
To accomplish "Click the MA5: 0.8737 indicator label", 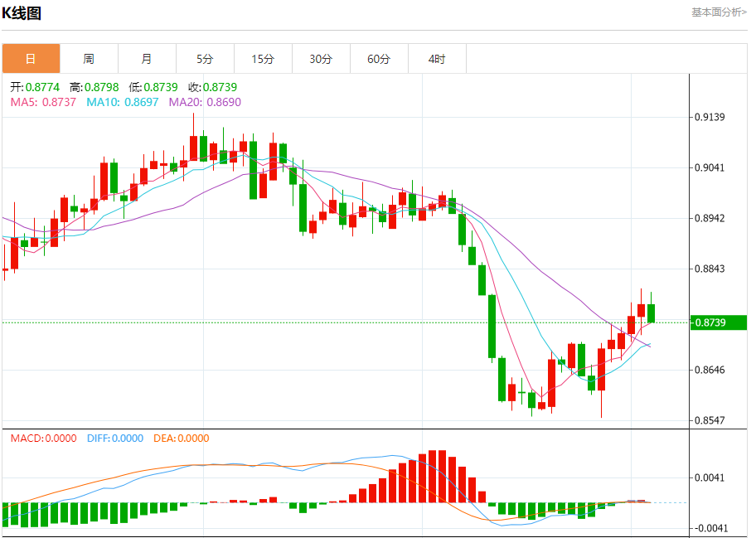I will pos(43,102).
